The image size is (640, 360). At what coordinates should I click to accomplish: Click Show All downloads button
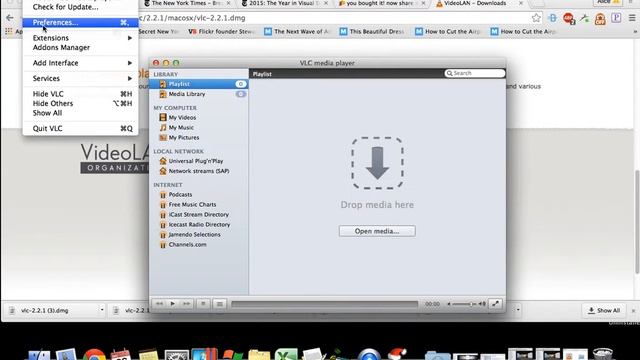click(604, 311)
